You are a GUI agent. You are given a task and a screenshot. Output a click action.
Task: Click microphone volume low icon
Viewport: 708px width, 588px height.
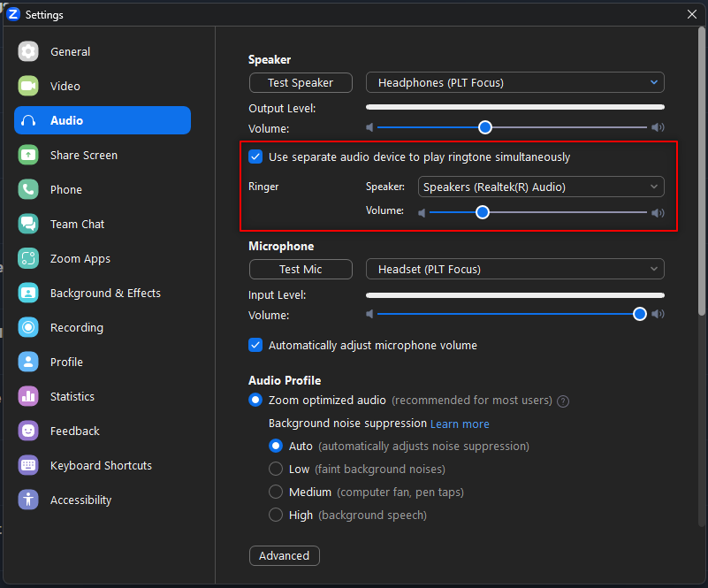pyautogui.click(x=369, y=314)
